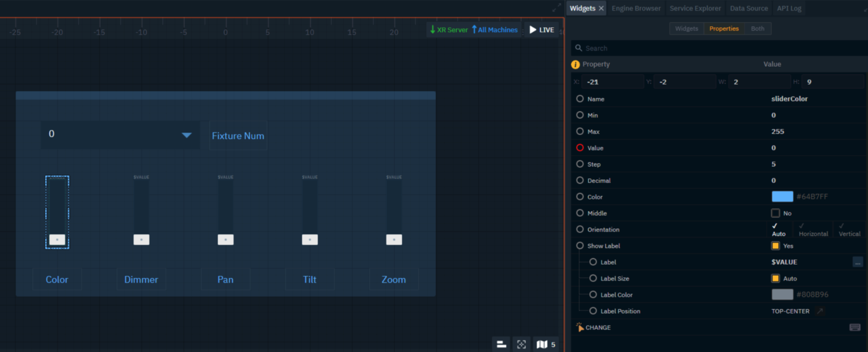The width and height of the screenshot is (868, 352).
Task: Click the yellow info icon next to Property
Action: tap(575, 64)
